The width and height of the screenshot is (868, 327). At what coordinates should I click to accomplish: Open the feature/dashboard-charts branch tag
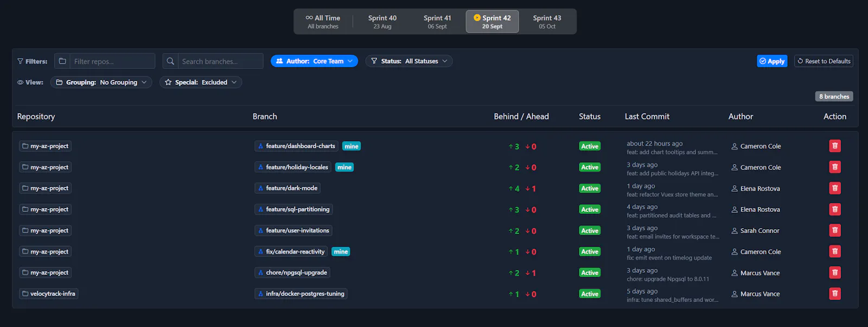point(296,146)
